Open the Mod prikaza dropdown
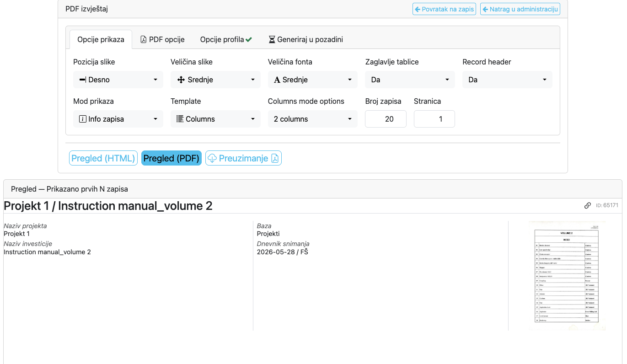627x364 pixels. point(118,119)
